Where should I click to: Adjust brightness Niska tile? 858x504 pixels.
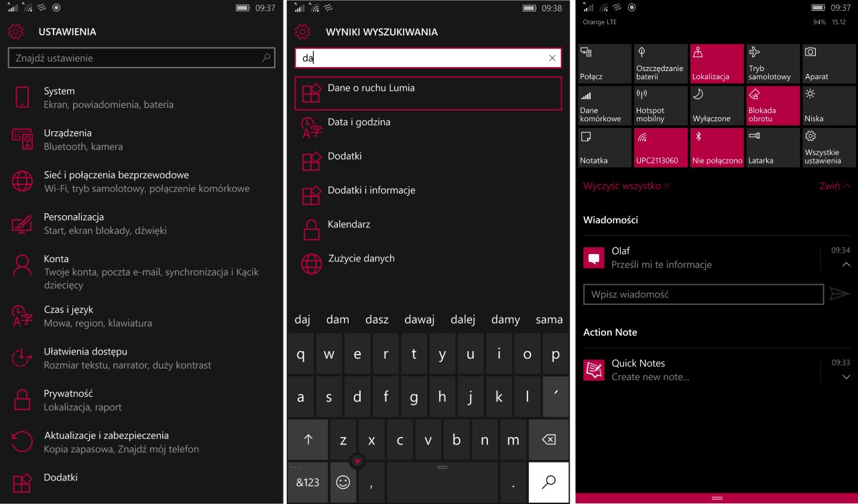(829, 105)
